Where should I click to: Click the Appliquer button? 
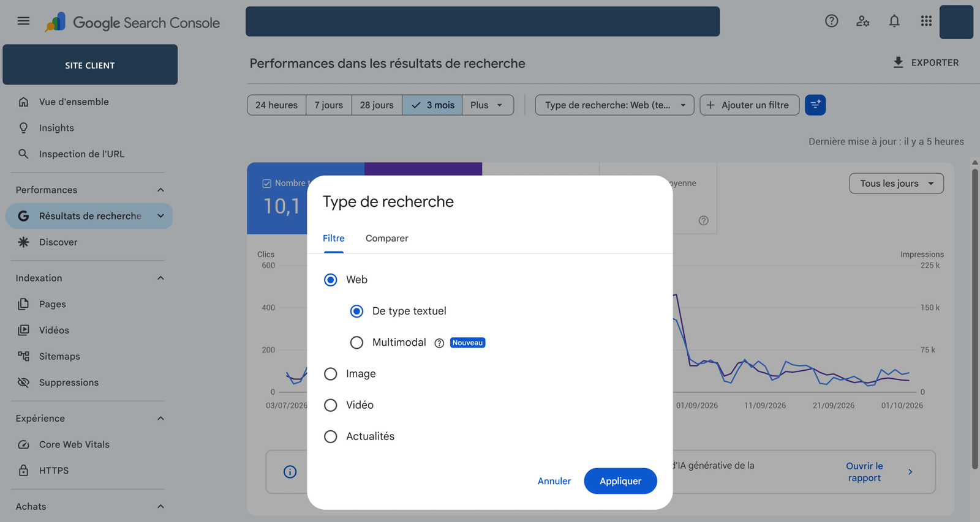coord(620,481)
